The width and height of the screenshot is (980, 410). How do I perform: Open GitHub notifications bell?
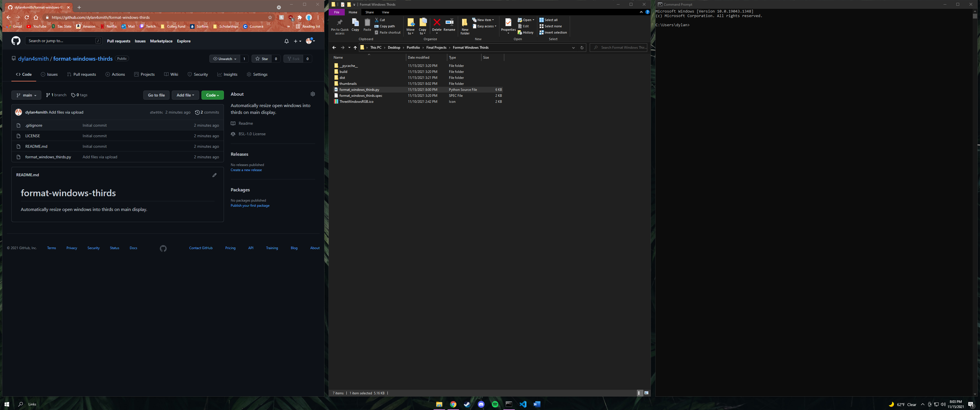tap(287, 41)
